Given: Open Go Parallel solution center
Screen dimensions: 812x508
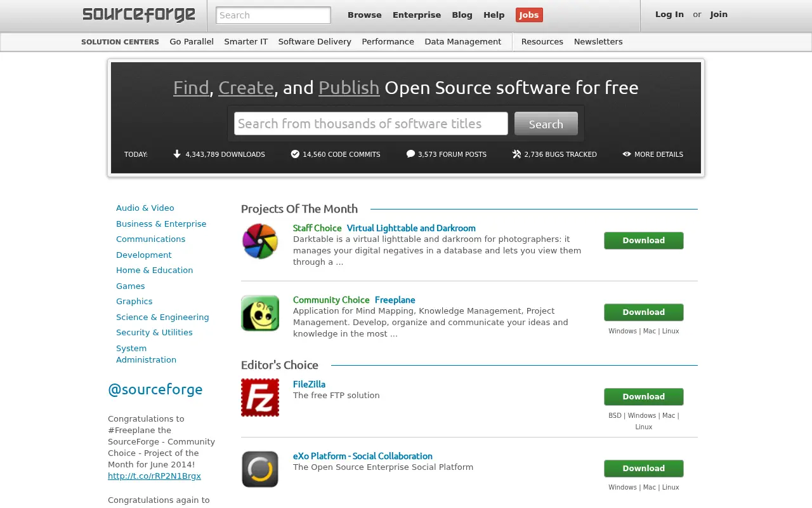Looking at the screenshot, I should click(x=192, y=41).
